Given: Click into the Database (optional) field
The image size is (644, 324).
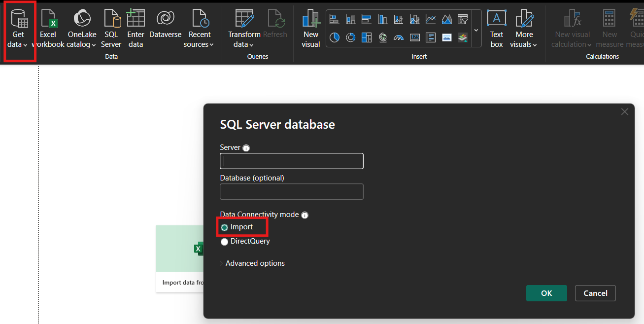Looking at the screenshot, I should (291, 192).
